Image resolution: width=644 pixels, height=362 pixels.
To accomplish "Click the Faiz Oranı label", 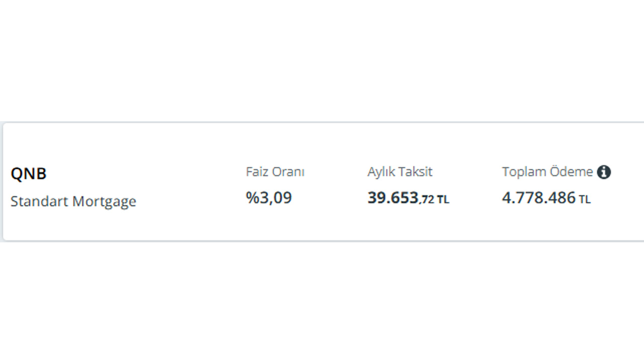I will [275, 172].
